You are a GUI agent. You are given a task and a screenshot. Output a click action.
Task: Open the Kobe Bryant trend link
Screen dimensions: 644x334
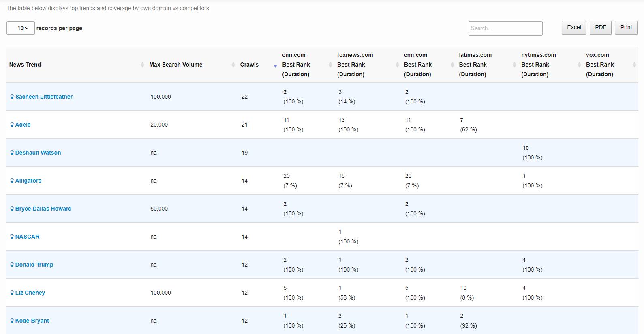32,321
